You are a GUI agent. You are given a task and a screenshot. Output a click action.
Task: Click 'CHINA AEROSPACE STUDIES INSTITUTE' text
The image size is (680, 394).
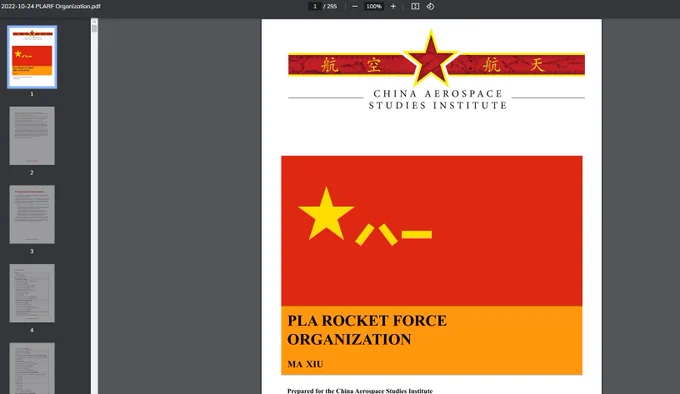coord(438,100)
